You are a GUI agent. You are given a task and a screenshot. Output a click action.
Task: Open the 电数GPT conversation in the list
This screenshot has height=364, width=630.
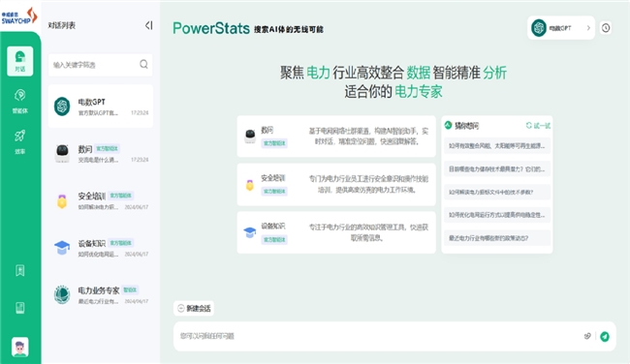(101, 106)
